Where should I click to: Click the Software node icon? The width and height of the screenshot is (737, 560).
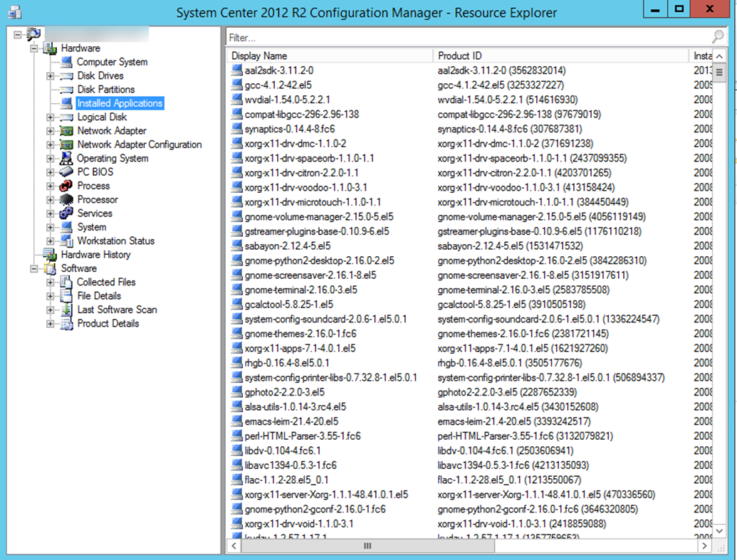pos(50,268)
